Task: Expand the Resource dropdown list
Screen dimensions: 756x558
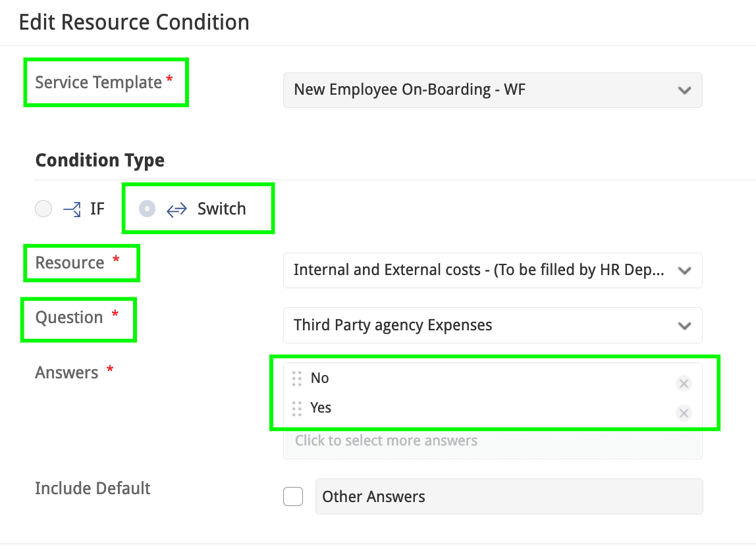Action: [492, 270]
